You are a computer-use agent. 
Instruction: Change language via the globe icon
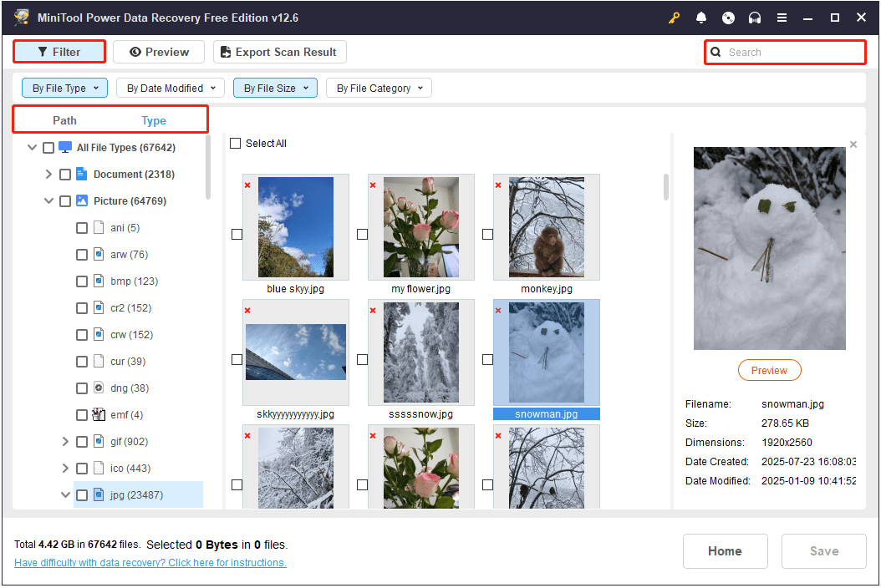[x=728, y=17]
